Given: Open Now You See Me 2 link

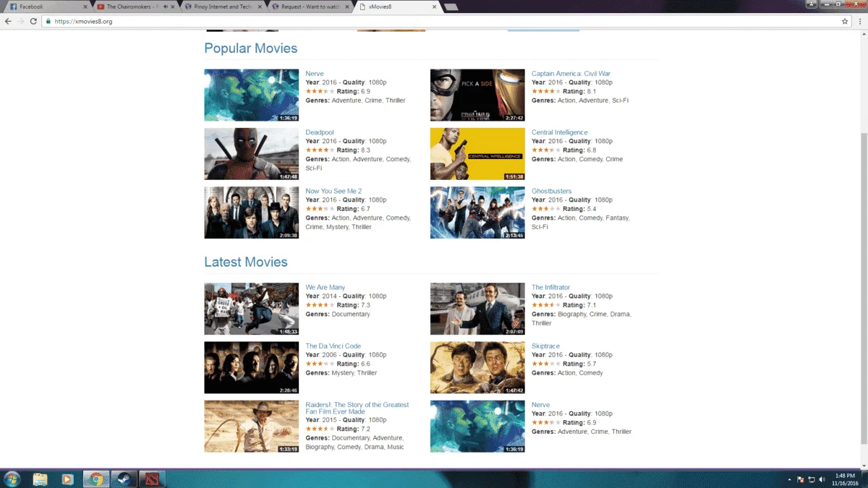Looking at the screenshot, I should (333, 191).
